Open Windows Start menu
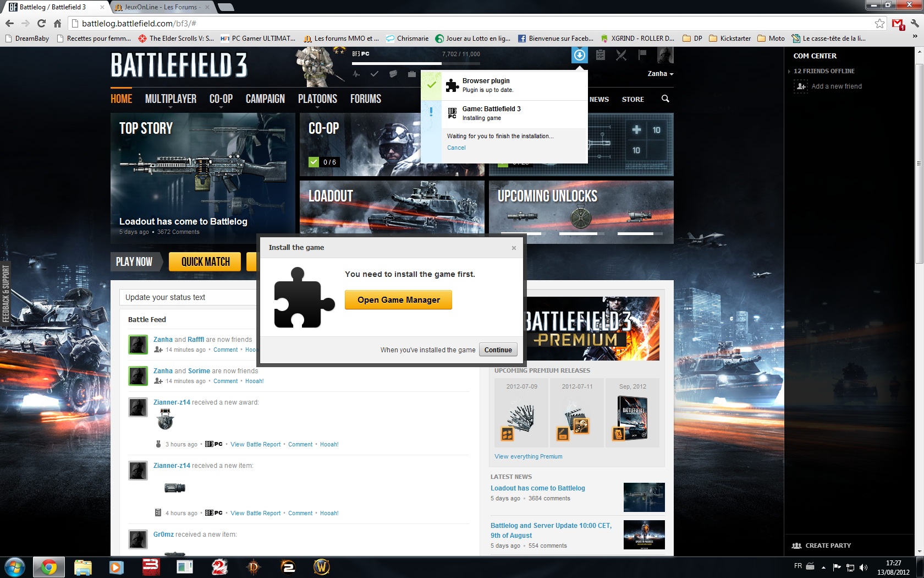Viewport: 924px width, 578px height. tap(15, 567)
